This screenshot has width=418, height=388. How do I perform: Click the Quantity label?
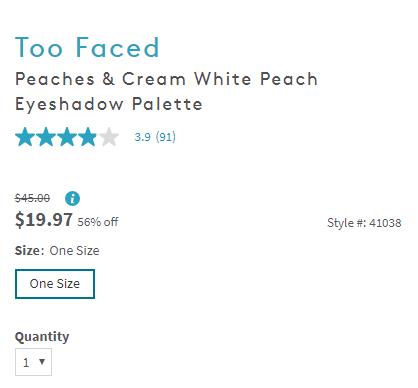pos(42,337)
